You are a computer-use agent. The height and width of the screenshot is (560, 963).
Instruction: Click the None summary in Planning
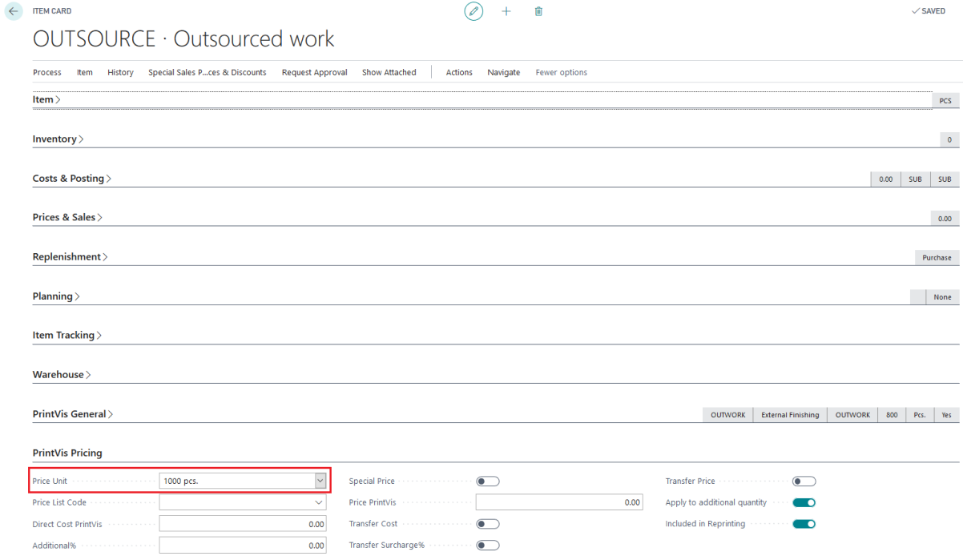coord(942,297)
